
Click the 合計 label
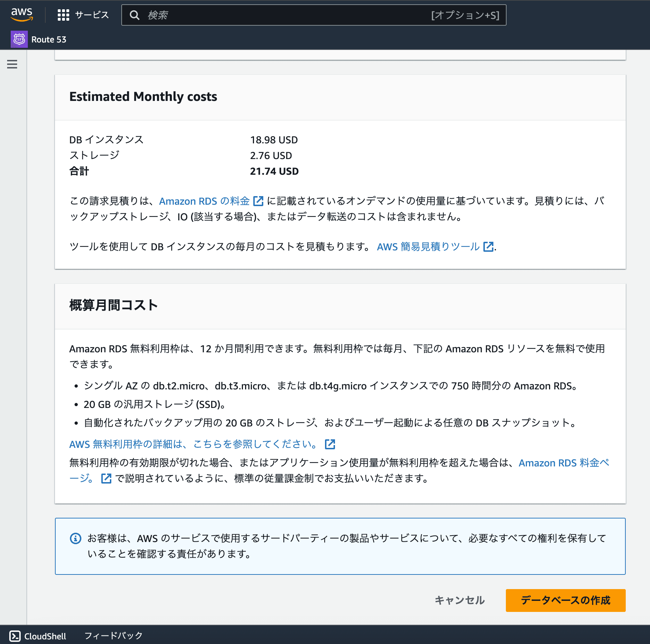(79, 171)
